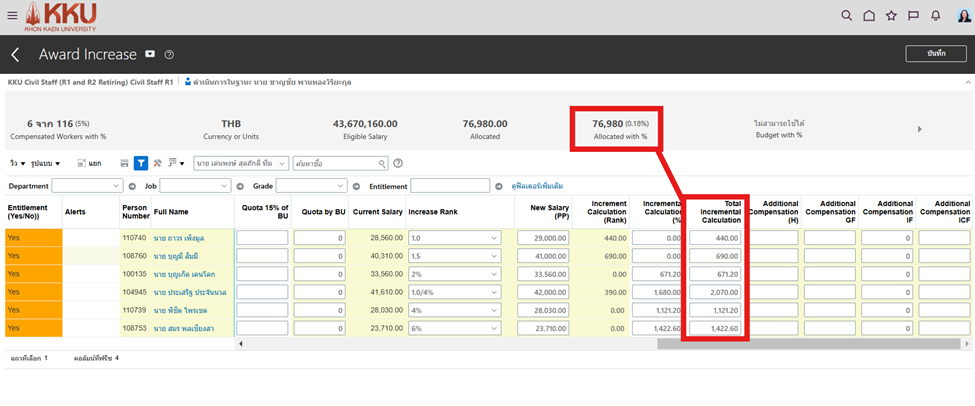Open the รูปแบบ menu
The height and width of the screenshot is (406, 975).
[x=46, y=163]
